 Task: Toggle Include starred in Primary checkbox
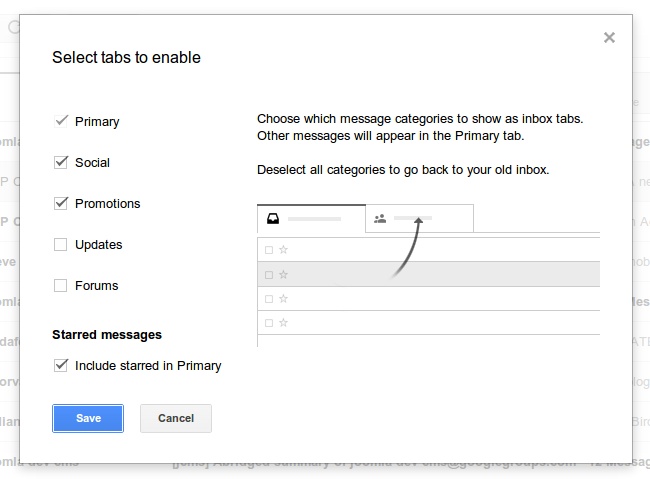point(61,365)
